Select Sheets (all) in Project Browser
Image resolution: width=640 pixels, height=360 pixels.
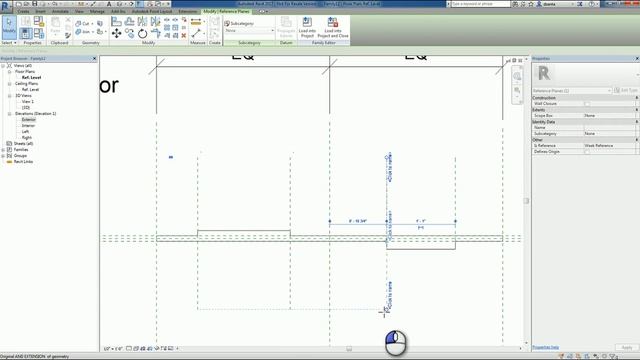pos(23,144)
